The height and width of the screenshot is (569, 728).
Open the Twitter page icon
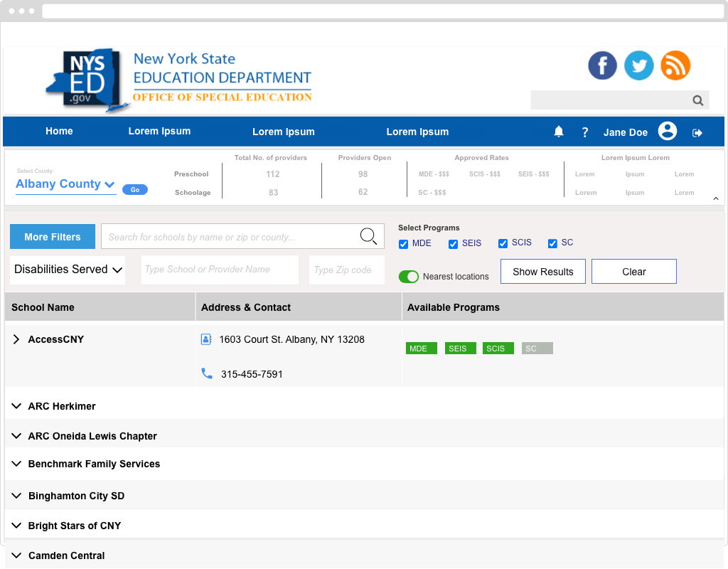coord(638,65)
